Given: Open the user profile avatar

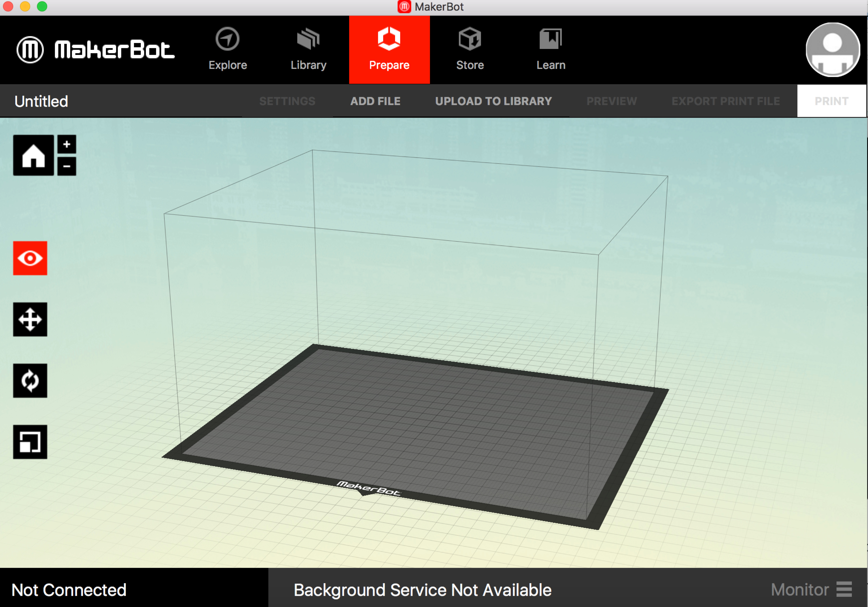Looking at the screenshot, I should pyautogui.click(x=833, y=50).
